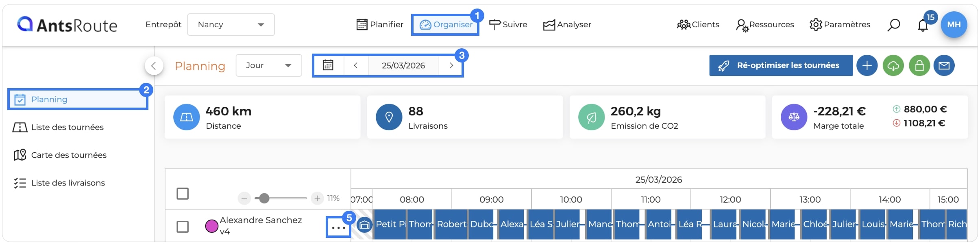Tick the select-all checkbox in header

[x=183, y=194]
